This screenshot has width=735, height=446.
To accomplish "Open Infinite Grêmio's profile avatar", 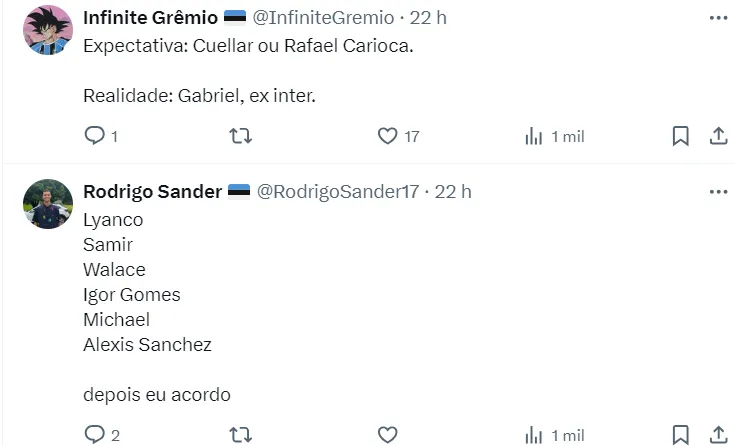I will (x=48, y=30).
